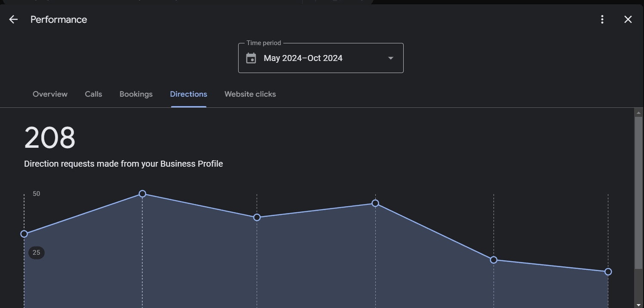The height and width of the screenshot is (308, 644).
Task: Select the May 2024–Oct 2024 date range
Action: pos(303,58)
